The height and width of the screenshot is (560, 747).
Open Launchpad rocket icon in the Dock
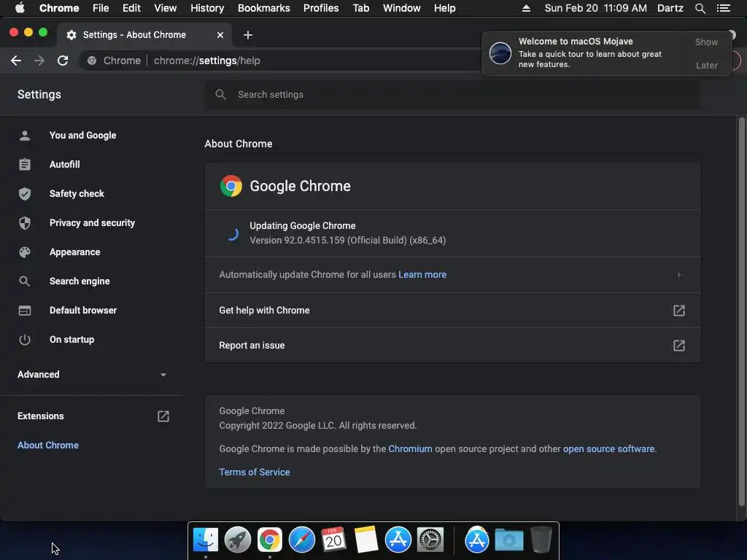tap(238, 540)
